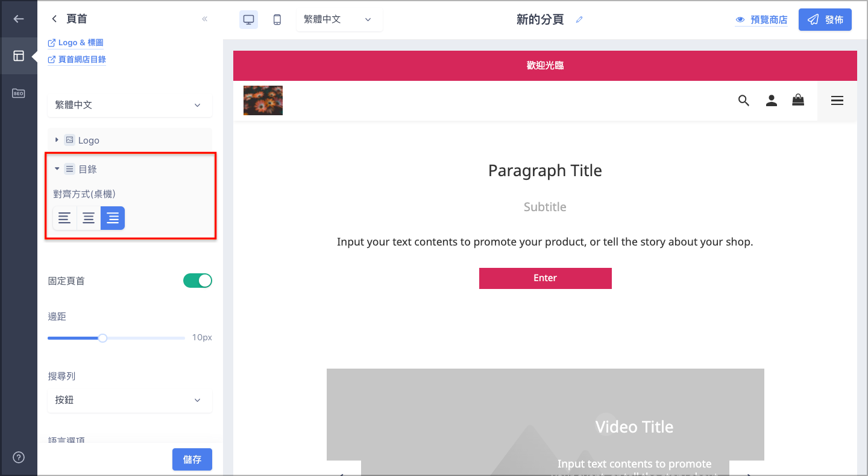Open the Logo & 標圖 link

coord(76,43)
